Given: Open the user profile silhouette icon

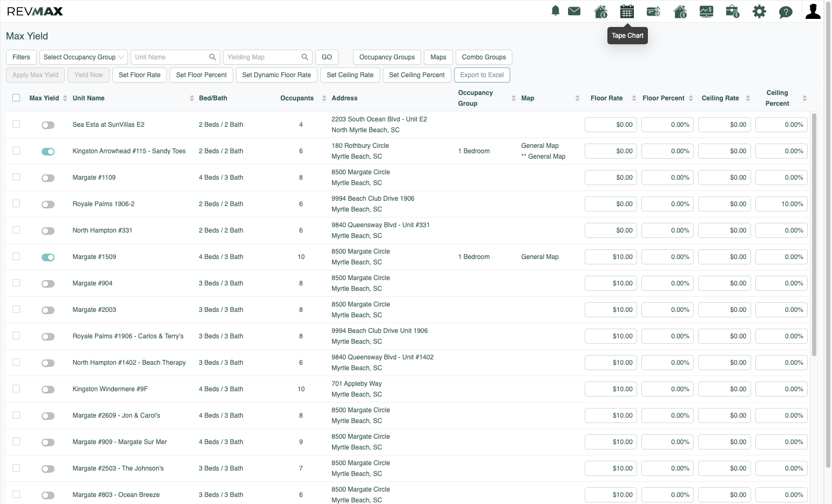Looking at the screenshot, I should 813,11.
